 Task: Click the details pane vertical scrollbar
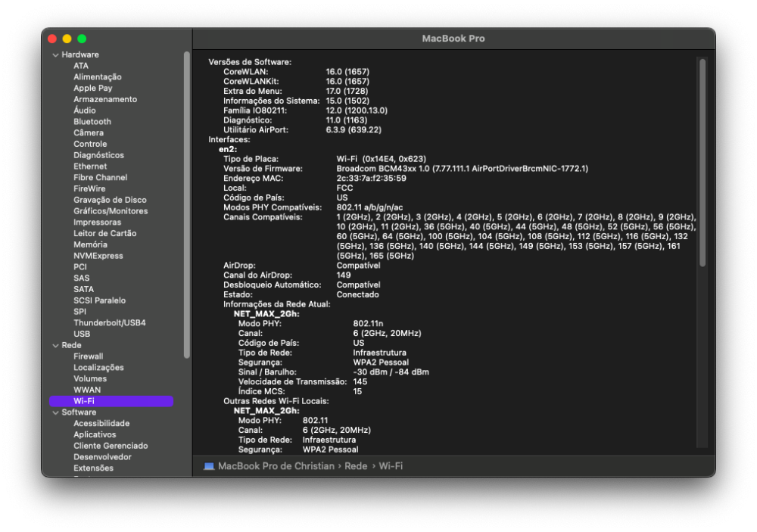click(x=702, y=162)
